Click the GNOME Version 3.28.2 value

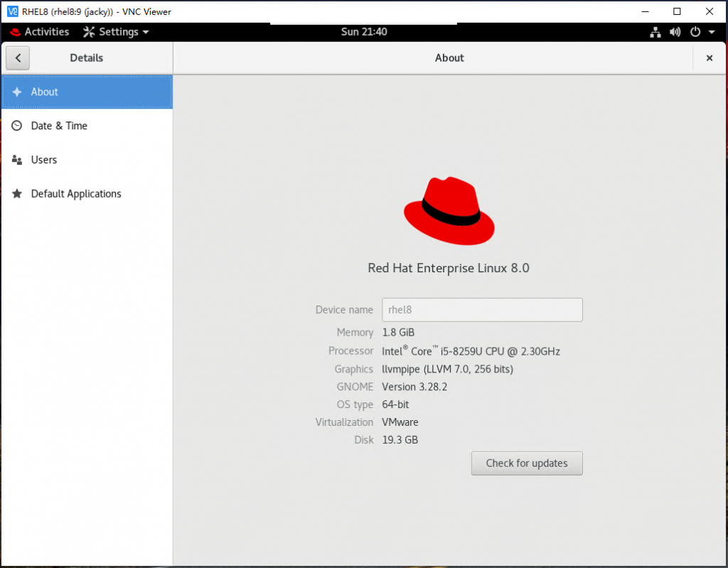tap(414, 387)
